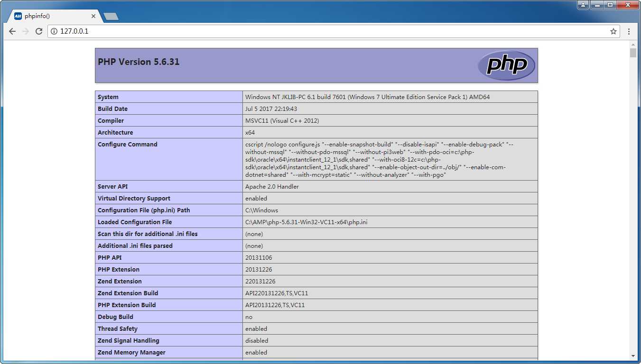Click Scan this dir for additional .ini files
The height and width of the screenshot is (364, 641).
[148, 234]
